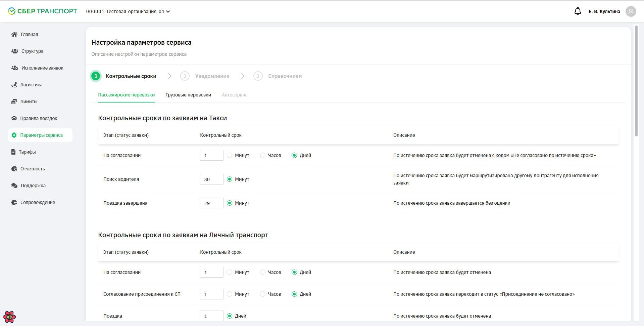The image size is (644, 326).
Task: Open the notifications bell
Action: pos(578,11)
